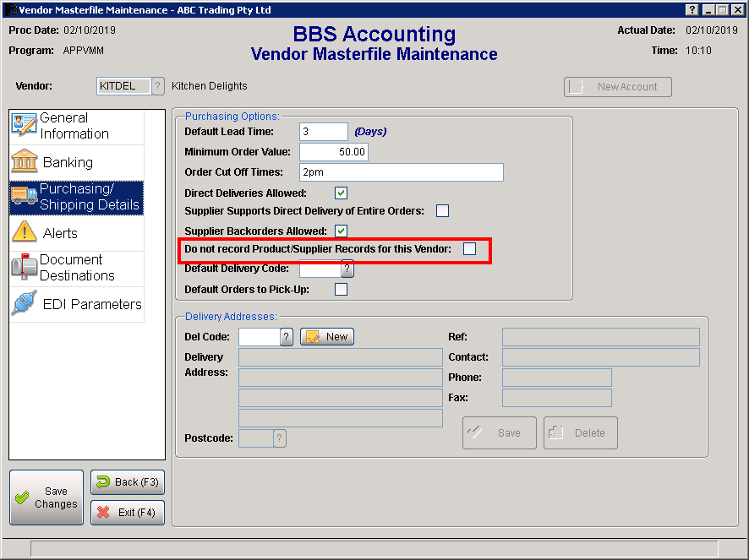Click the EDI Parameters plug icon

(x=25, y=304)
